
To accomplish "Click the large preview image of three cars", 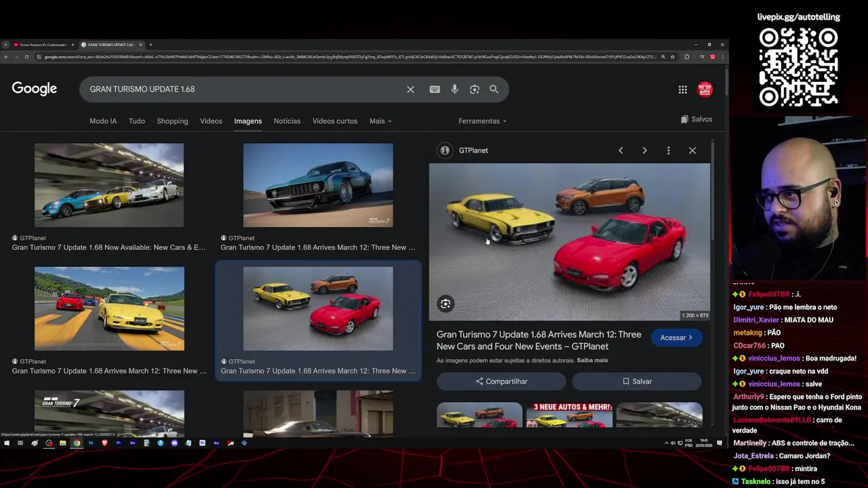I will point(570,242).
